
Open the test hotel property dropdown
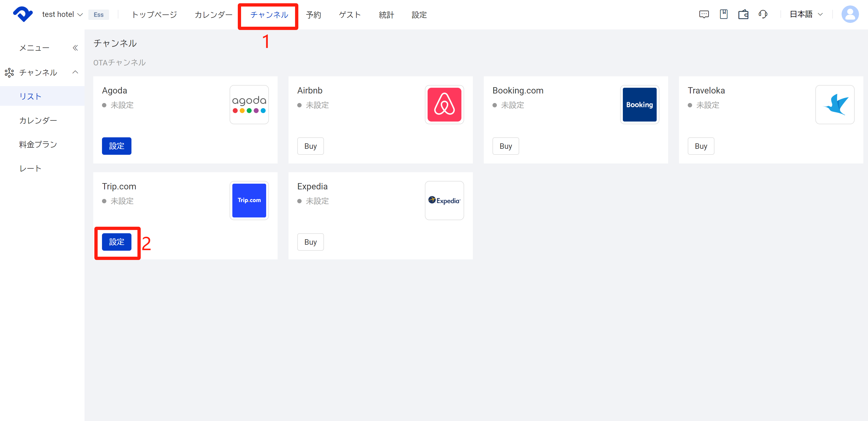(62, 14)
